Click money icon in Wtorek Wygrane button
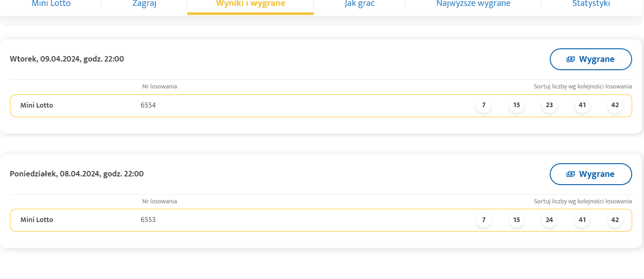 pos(570,59)
